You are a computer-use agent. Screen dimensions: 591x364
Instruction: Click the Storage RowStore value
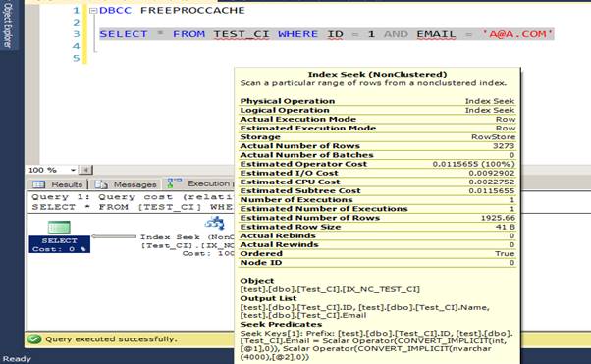(494, 136)
